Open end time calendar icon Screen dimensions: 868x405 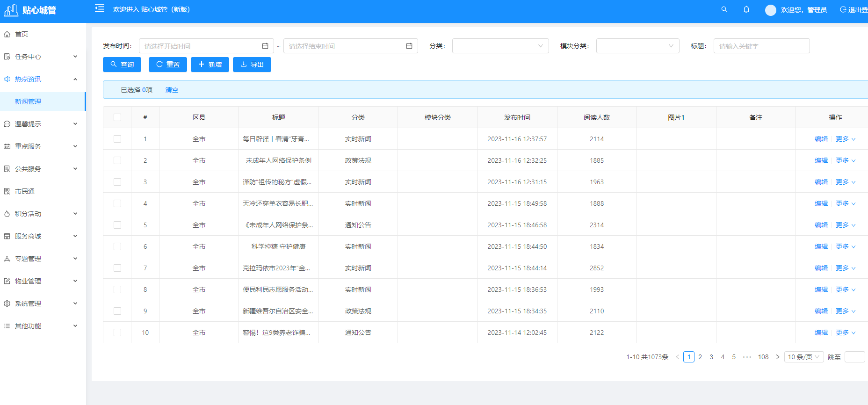409,46
